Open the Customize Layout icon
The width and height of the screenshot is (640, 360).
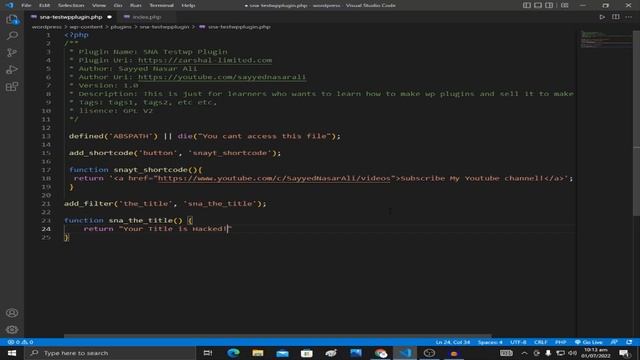(564, 5)
